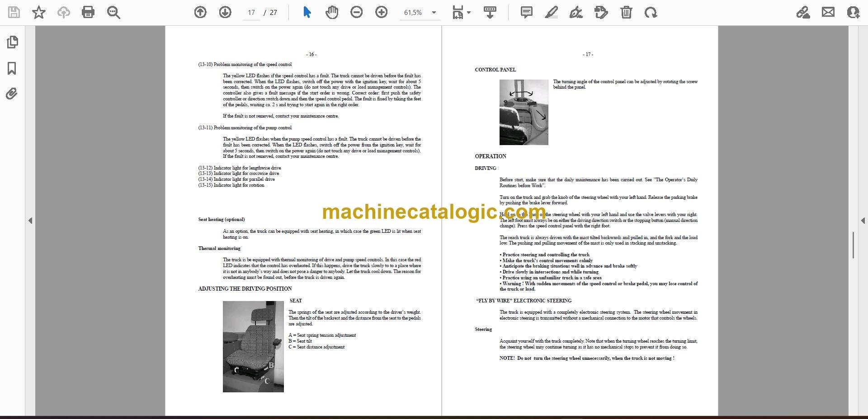The image size is (868, 419).
Task: Click '(13-14) Indicator light for parallel drive'
Action: pos(236,179)
